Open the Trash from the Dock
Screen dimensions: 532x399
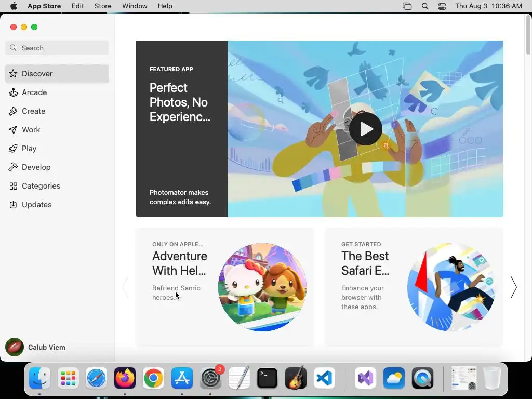(x=492, y=378)
